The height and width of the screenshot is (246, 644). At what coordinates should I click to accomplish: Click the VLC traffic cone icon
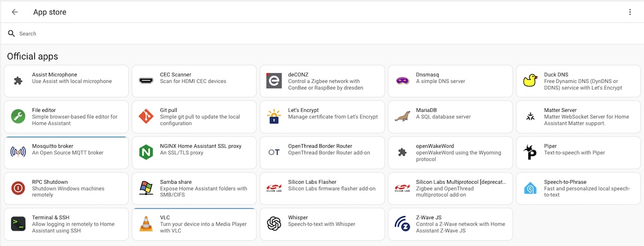pyautogui.click(x=146, y=223)
